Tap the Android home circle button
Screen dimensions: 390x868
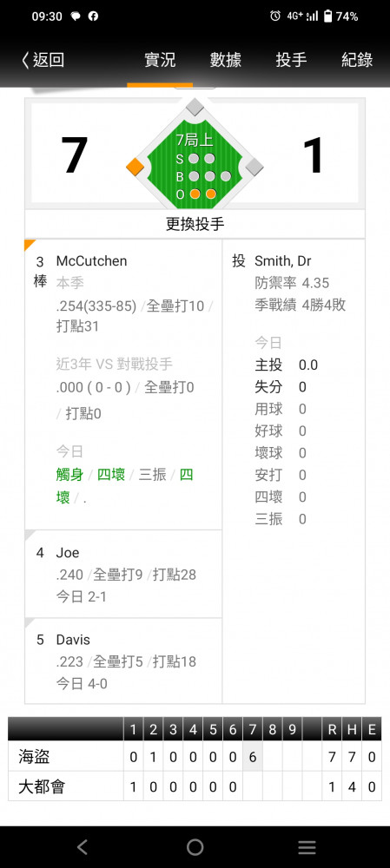point(195,847)
